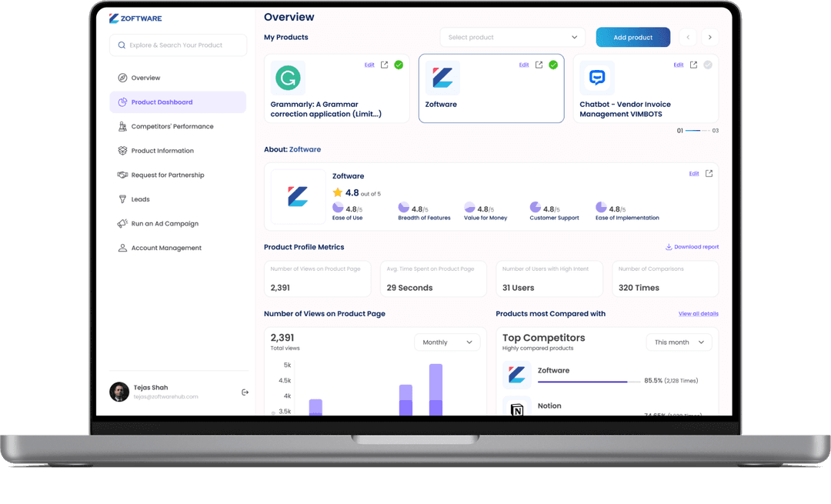Open the Select product dropdown
The image size is (831, 504).
point(512,37)
